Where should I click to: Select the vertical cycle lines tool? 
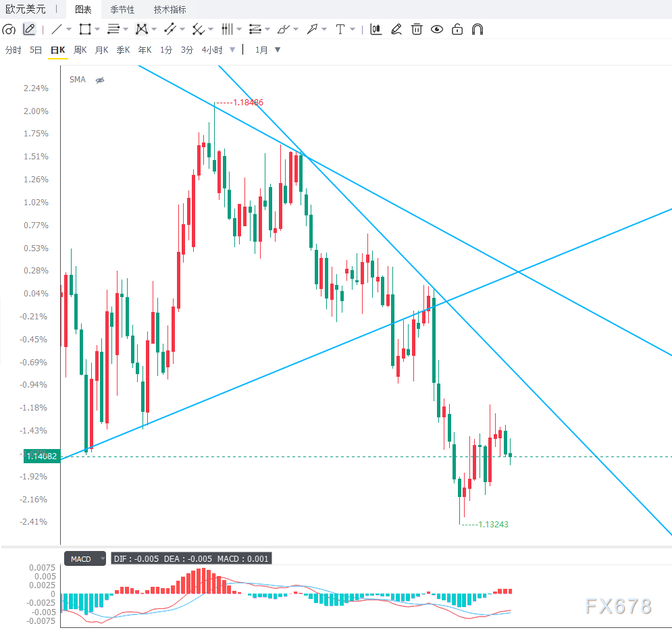[227, 29]
